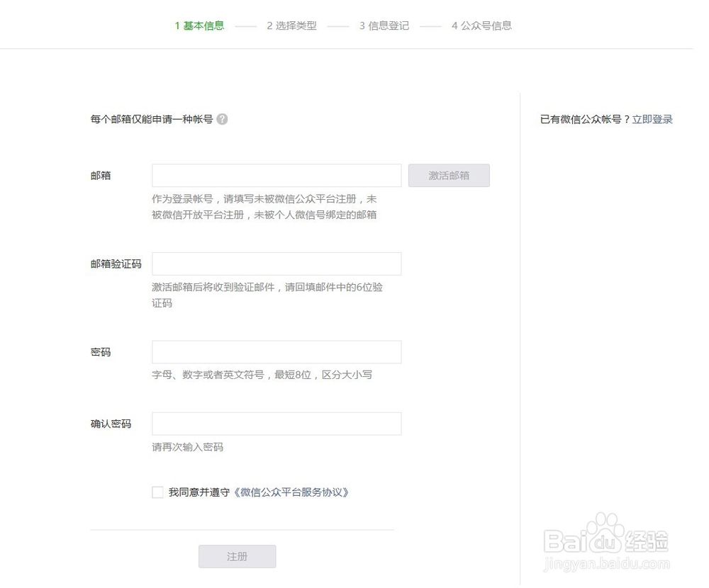Click the 密码 password input field
This screenshot has height=588, width=709.
click(x=276, y=351)
